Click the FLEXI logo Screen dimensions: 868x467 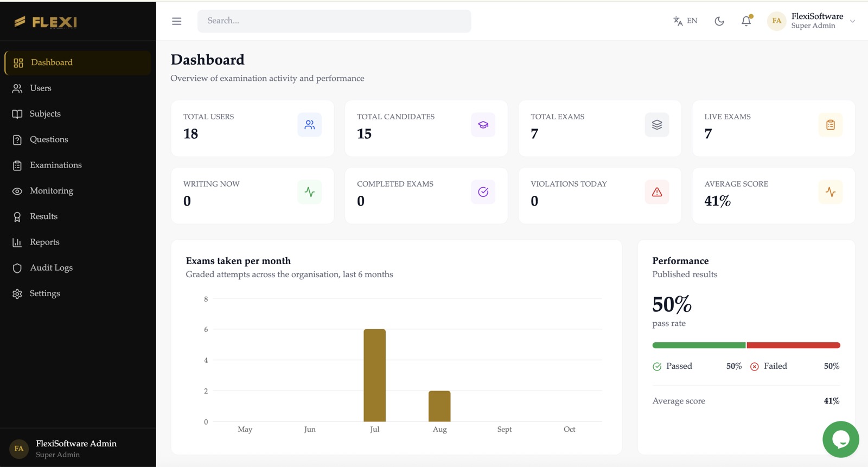click(46, 22)
